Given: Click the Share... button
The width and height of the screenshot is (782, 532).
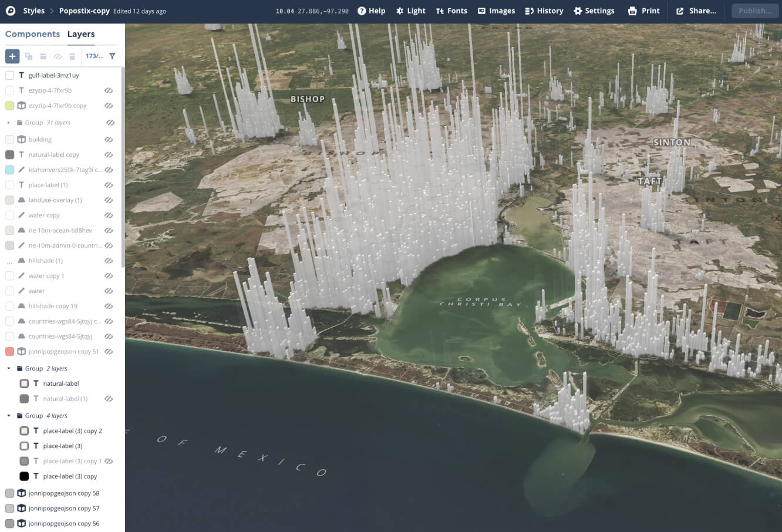Looking at the screenshot, I should [x=696, y=11].
